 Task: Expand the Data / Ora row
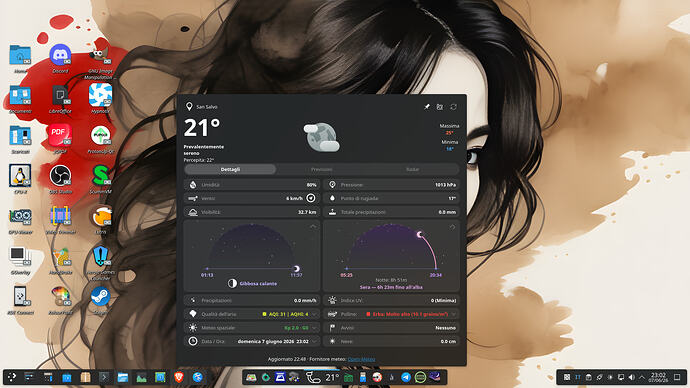pyautogui.click(x=252, y=341)
